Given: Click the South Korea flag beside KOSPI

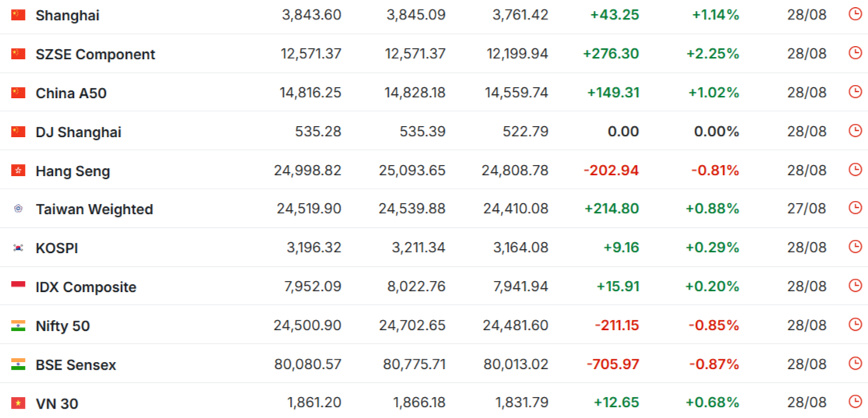Looking at the screenshot, I should coord(18,248).
